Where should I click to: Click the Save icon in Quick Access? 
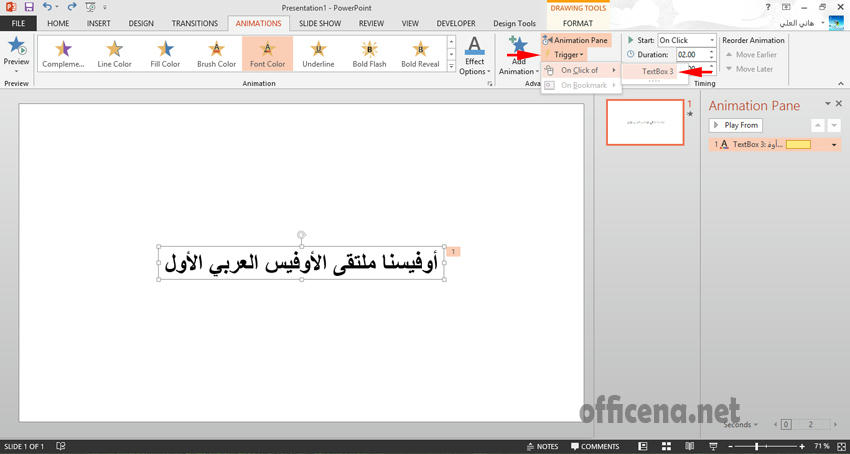tap(29, 7)
